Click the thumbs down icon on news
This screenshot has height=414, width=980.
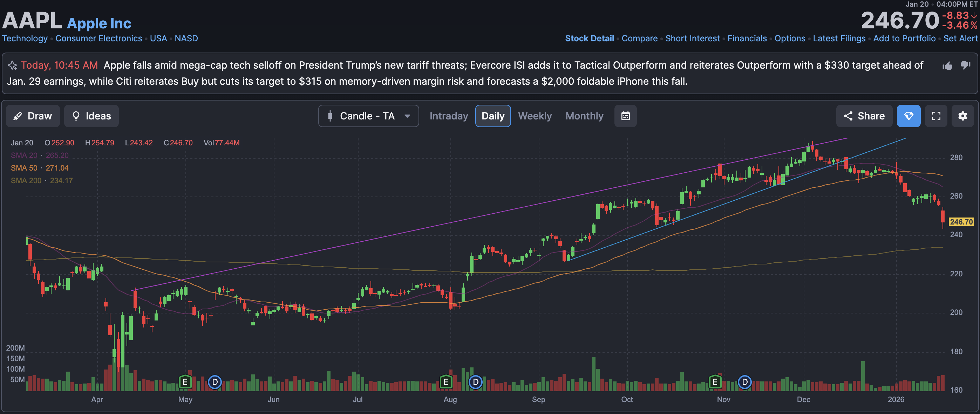[965, 65]
